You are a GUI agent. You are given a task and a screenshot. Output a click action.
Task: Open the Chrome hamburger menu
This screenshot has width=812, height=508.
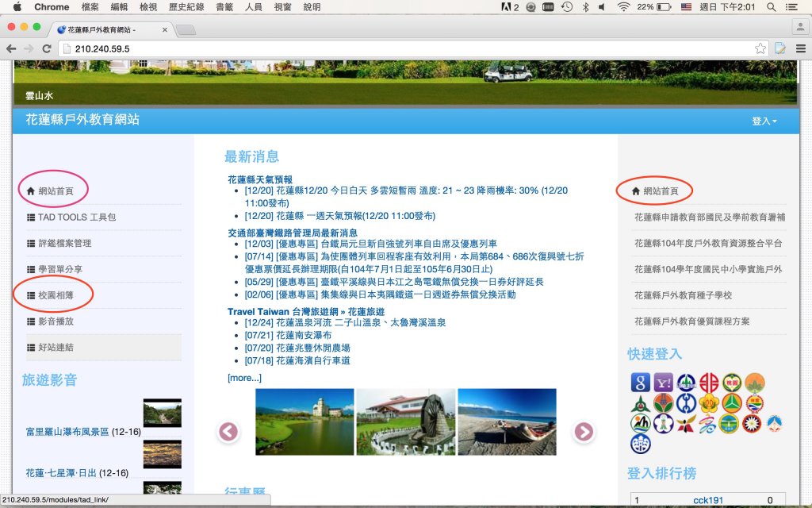(800, 48)
